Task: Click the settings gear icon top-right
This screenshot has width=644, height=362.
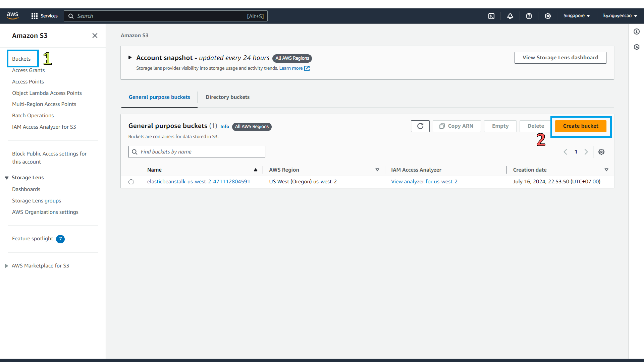Action: 548,16
